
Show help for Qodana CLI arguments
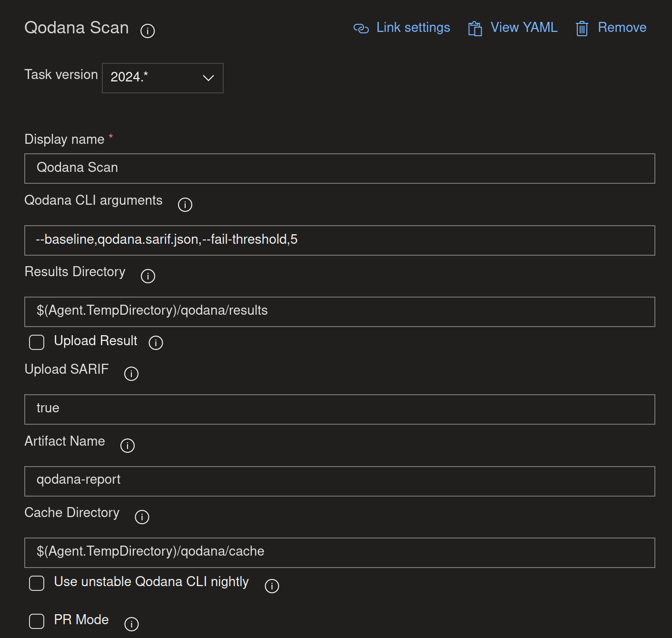pyautogui.click(x=185, y=204)
